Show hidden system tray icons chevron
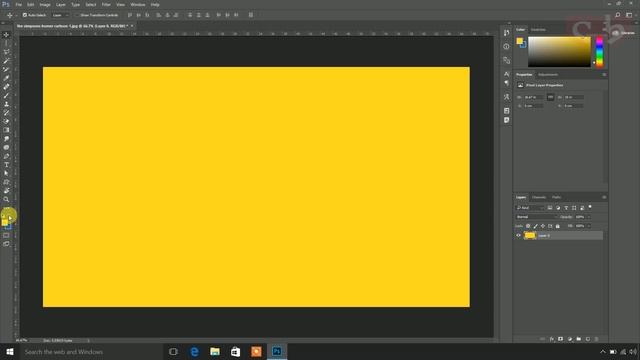Viewport: 640px width, 360px height. click(x=603, y=352)
